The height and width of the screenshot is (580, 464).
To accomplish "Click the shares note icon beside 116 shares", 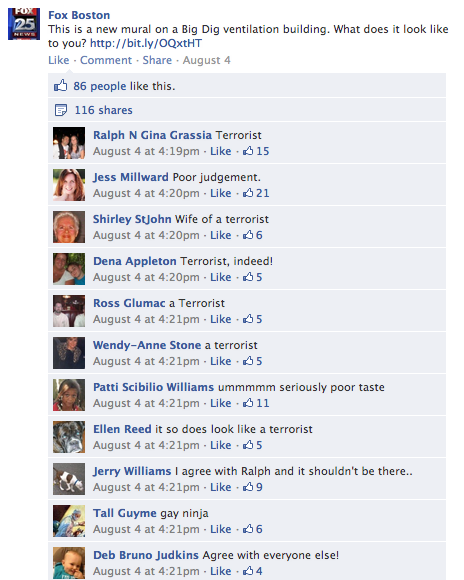I will (61, 110).
